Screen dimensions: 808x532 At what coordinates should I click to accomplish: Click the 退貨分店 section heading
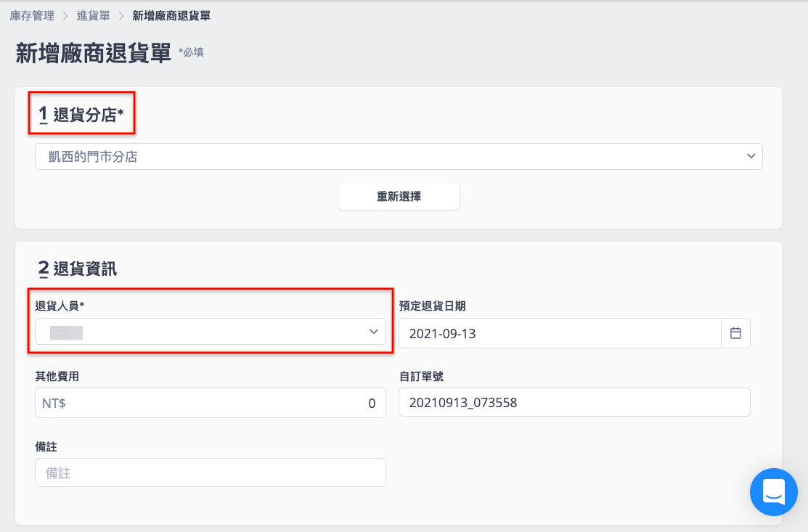pos(81,115)
